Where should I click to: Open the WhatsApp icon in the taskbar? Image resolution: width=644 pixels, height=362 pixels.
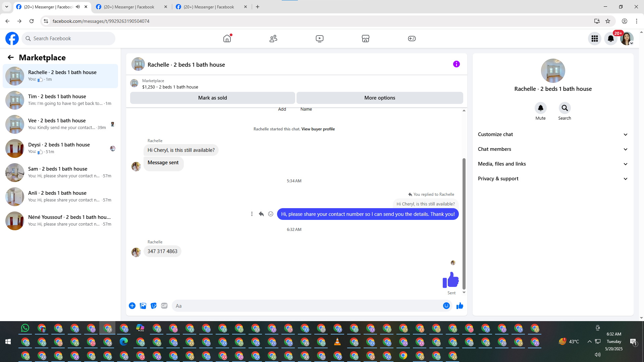25,328
